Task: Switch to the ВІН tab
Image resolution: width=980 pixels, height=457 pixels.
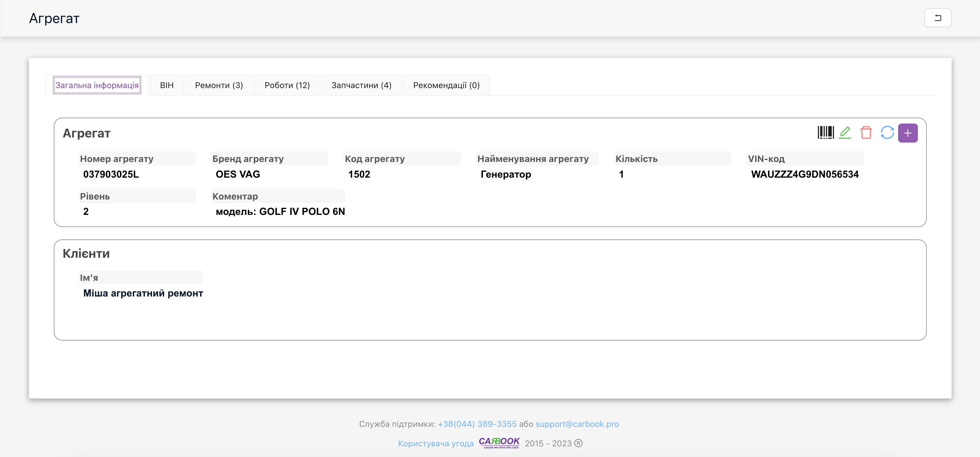Action: pos(166,85)
